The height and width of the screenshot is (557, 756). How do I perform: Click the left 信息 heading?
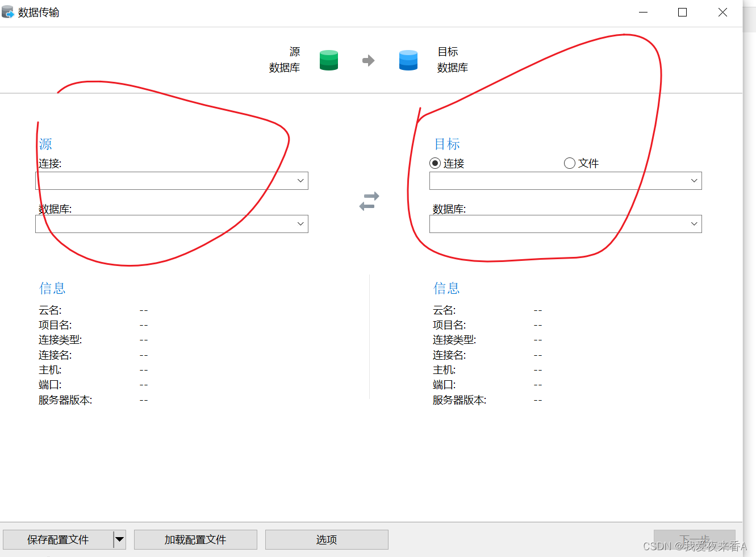click(52, 288)
